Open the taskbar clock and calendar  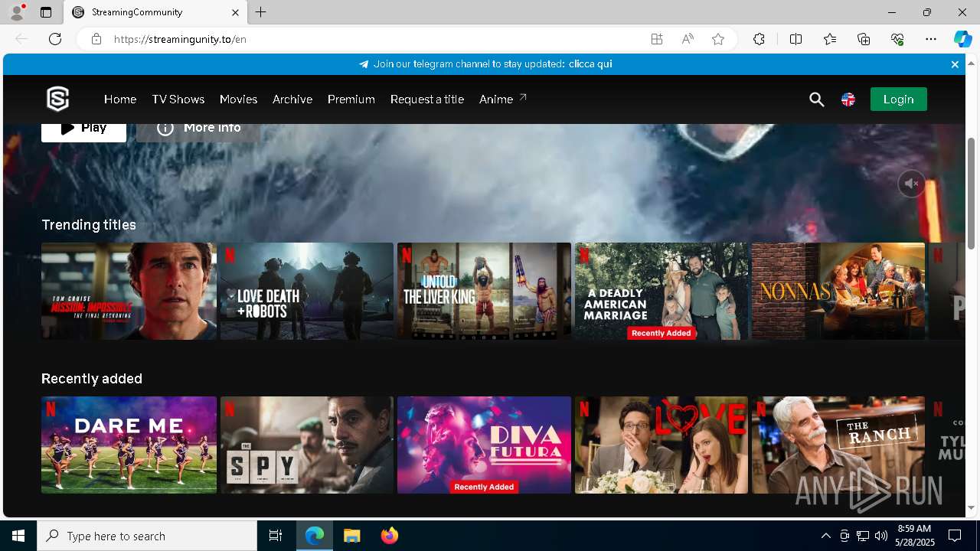(914, 536)
